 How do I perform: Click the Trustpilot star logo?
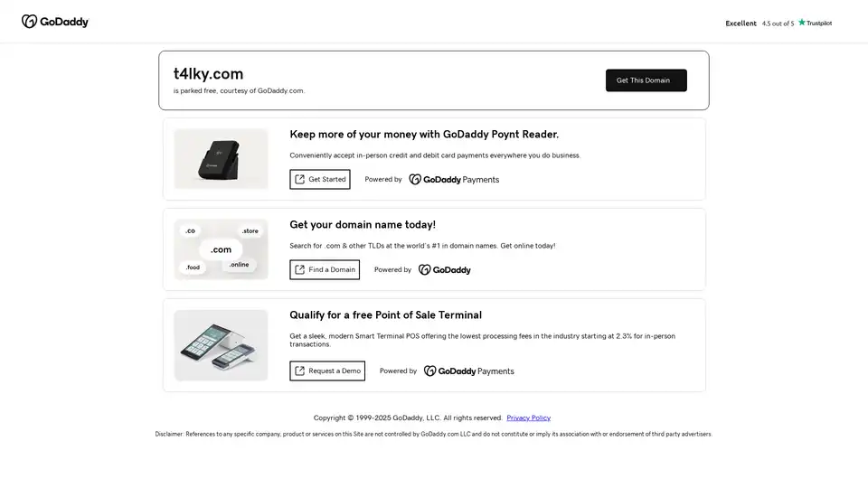pyautogui.click(x=815, y=23)
